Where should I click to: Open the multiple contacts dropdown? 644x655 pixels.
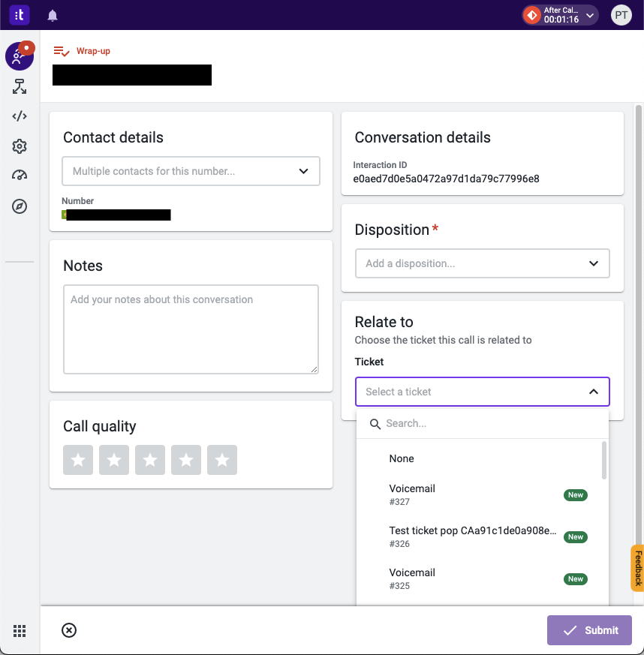click(191, 171)
